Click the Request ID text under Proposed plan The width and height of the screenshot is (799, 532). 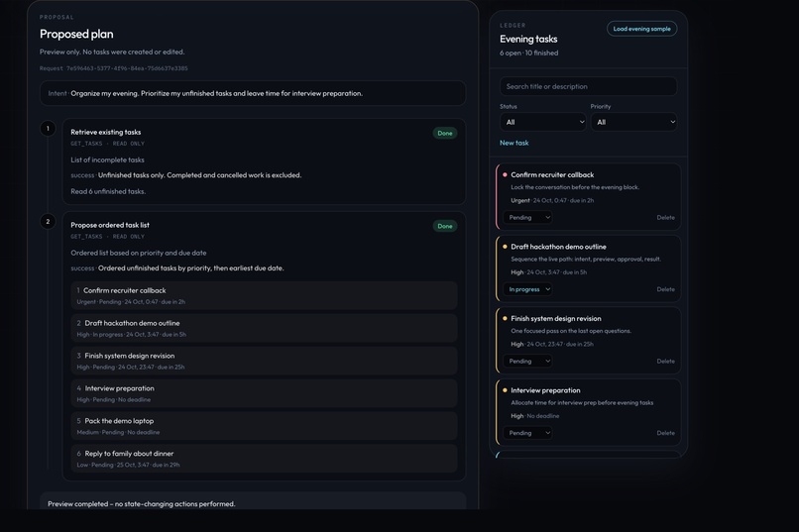pos(114,68)
